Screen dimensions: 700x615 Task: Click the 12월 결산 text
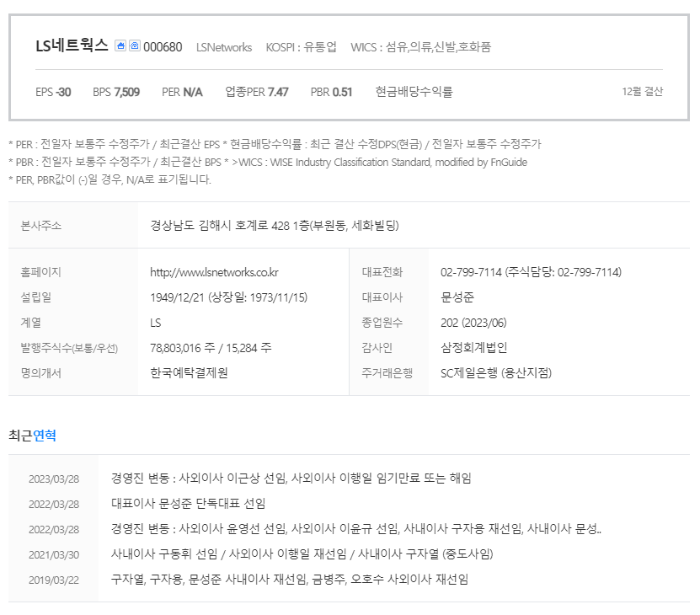coord(643,92)
